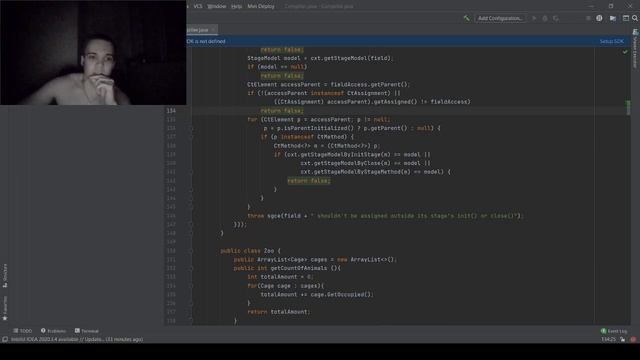Click the cursor position indicator 134:25
The width and height of the screenshot is (640, 360).
pos(608,339)
